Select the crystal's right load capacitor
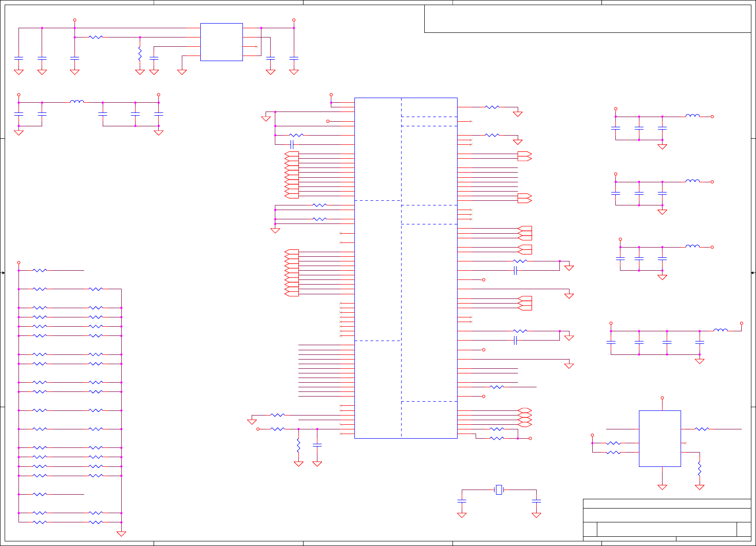The width and height of the screenshot is (756, 546). 536,501
